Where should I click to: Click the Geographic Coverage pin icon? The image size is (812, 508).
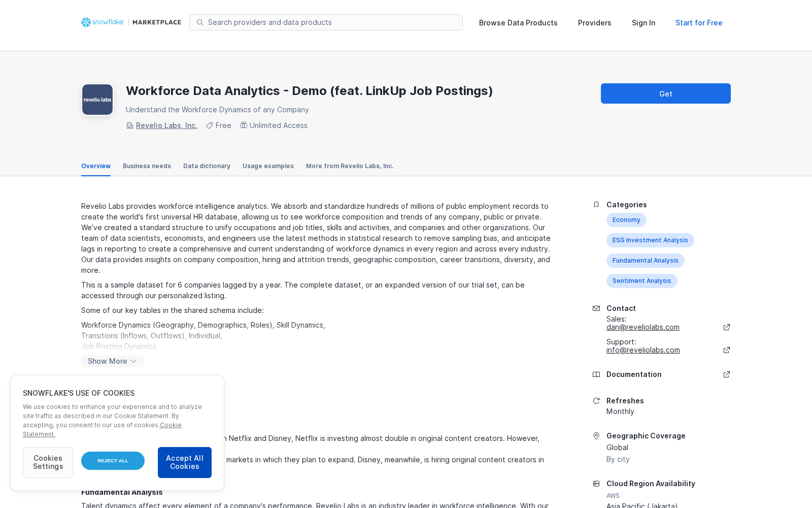pos(596,436)
